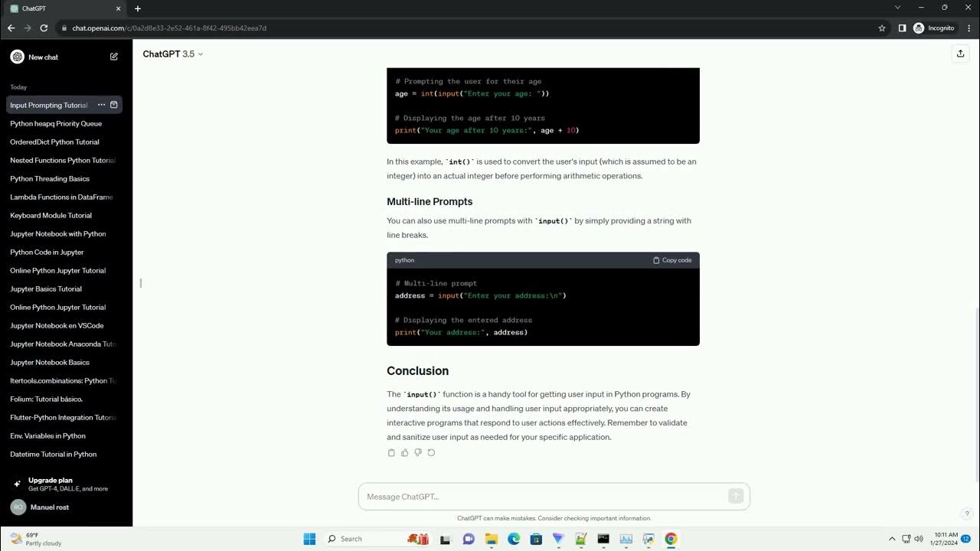Open the weather widget showing 69°F
Image resolution: width=980 pixels, height=551 pixels.
37,539
